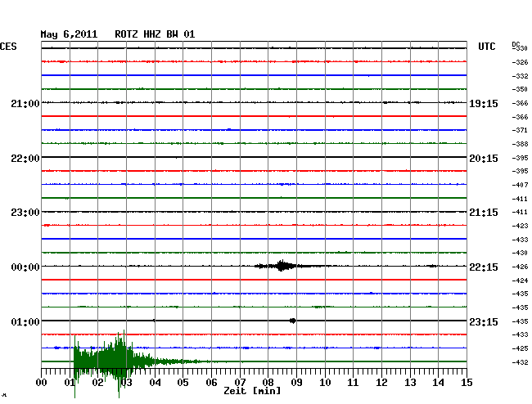
Task: Click minute label 07 on the time axis
Action: (240, 382)
